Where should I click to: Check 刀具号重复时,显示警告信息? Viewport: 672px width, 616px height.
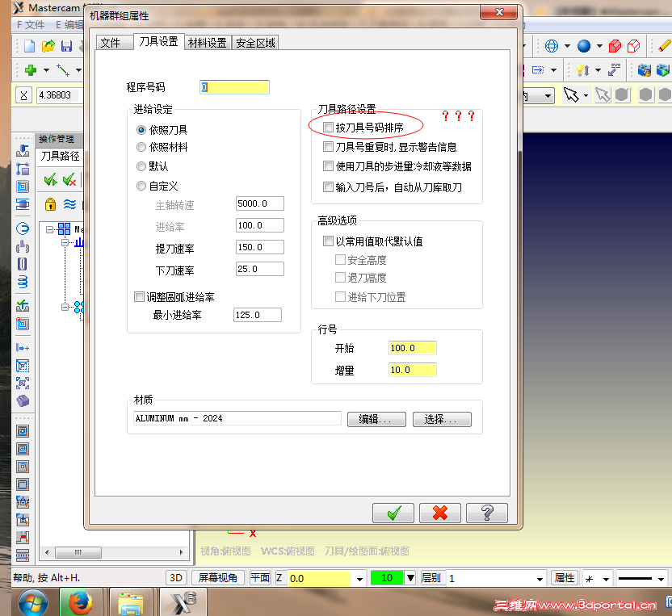(328, 147)
